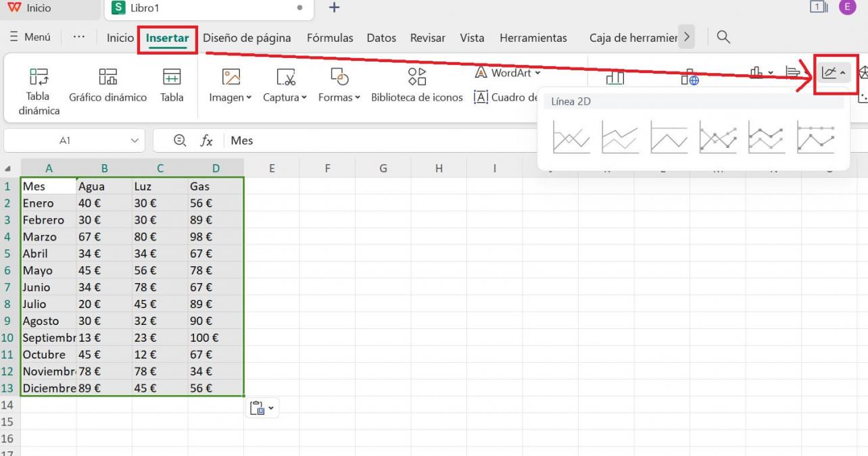Switch to the Datos tab
Viewport: 868px width, 456px height.
[381, 38]
